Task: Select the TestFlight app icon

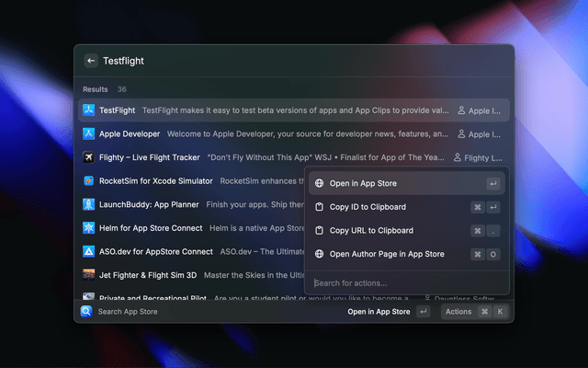Action: coord(88,110)
